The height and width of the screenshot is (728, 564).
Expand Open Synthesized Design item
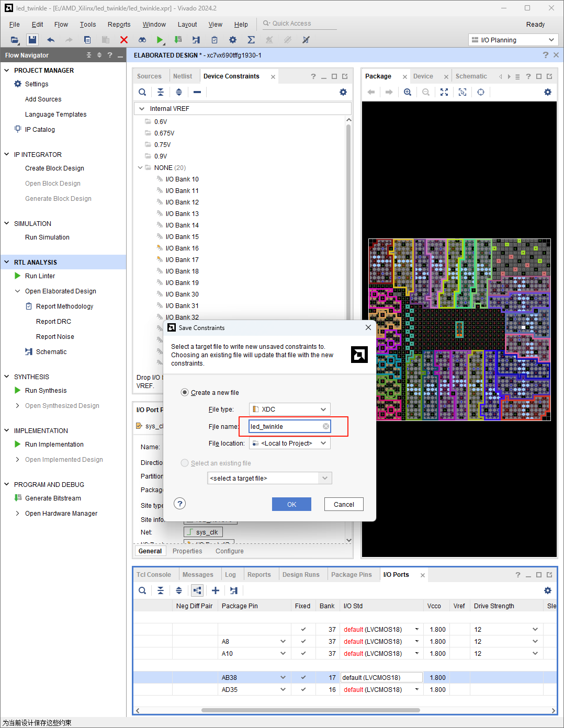(18, 405)
